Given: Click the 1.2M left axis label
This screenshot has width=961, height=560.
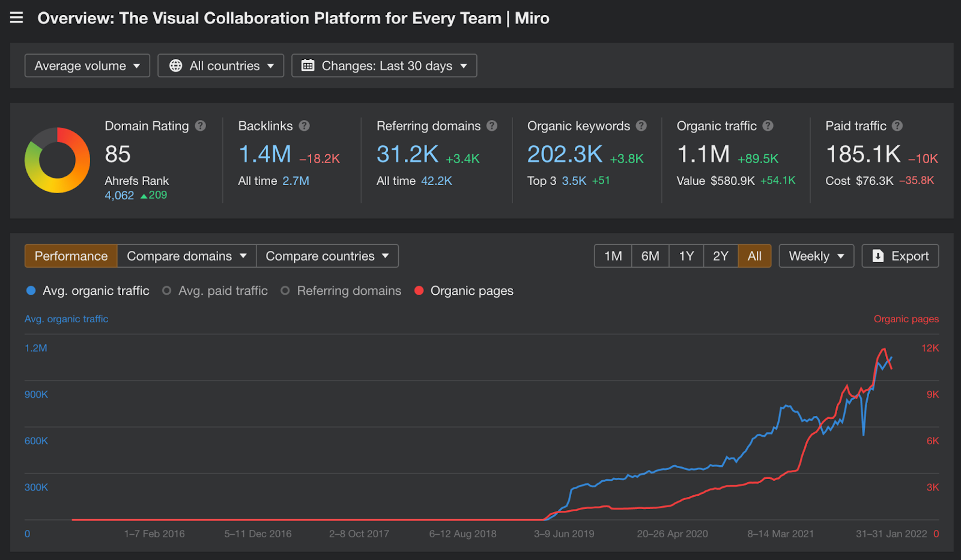Looking at the screenshot, I should (36, 348).
